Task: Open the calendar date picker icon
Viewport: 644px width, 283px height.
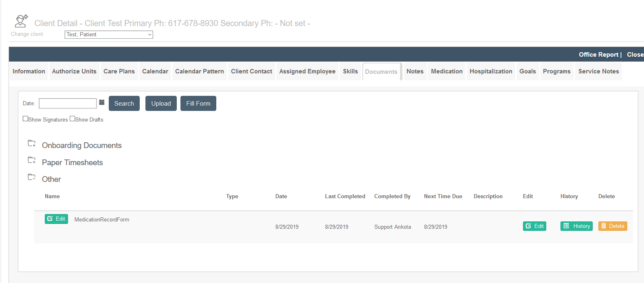Action: pyautogui.click(x=102, y=102)
